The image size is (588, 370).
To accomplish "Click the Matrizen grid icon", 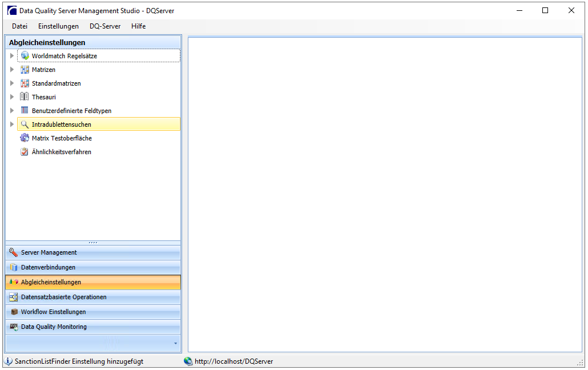I will pyautogui.click(x=25, y=70).
